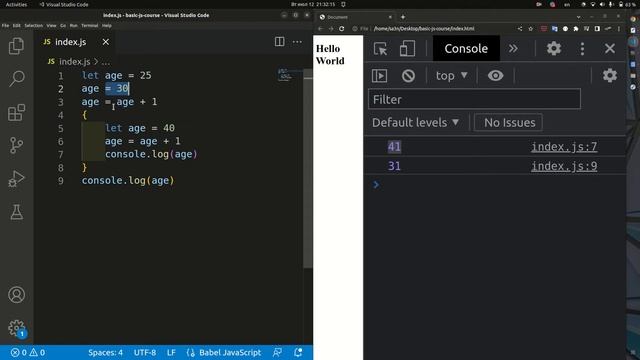The image size is (640, 360).
Task: Click the Chrome address bar URL
Action: [x=424, y=29]
